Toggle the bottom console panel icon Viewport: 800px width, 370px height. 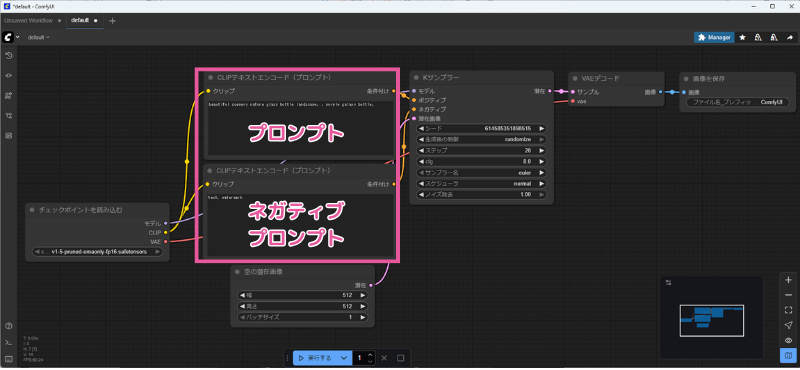(9, 342)
